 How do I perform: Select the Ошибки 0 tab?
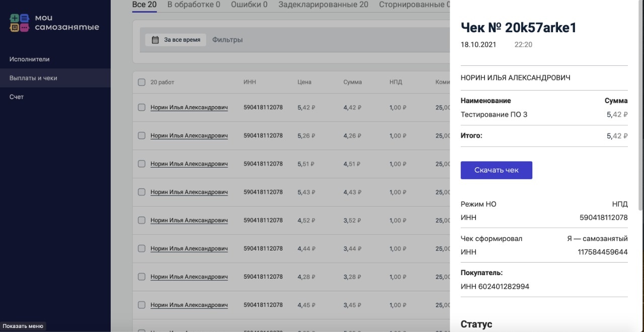(x=249, y=5)
